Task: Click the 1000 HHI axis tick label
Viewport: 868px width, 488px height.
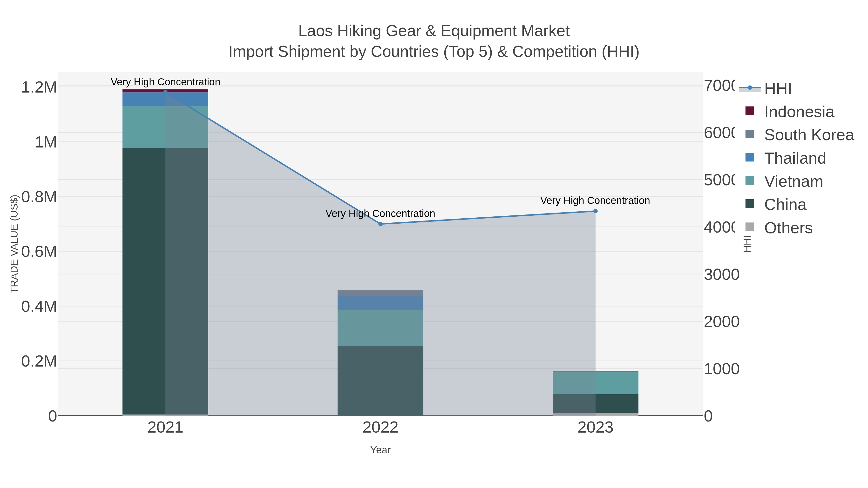Action: [x=722, y=369]
